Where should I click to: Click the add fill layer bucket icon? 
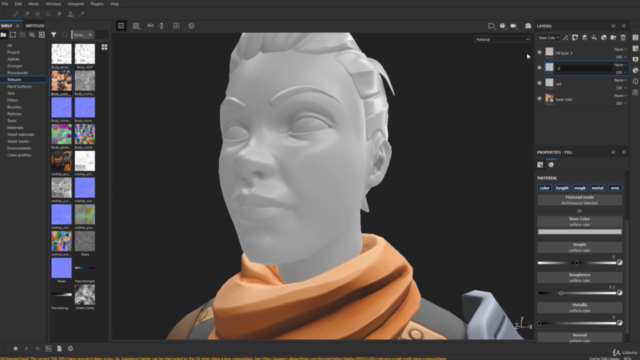pyautogui.click(x=594, y=38)
